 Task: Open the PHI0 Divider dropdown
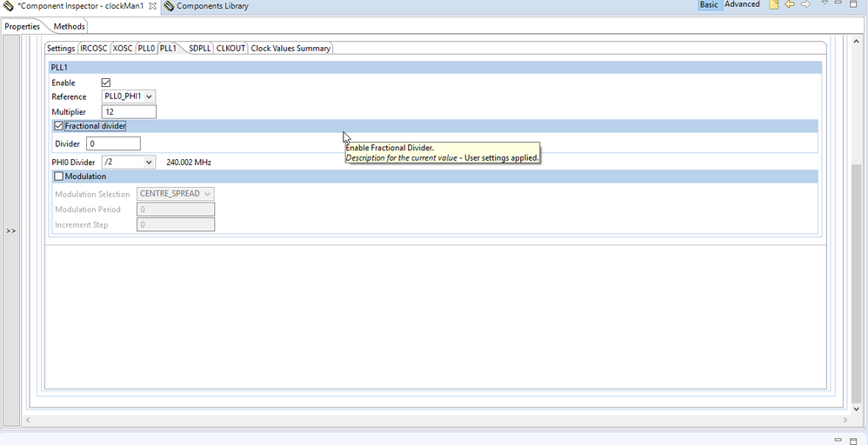pos(129,163)
